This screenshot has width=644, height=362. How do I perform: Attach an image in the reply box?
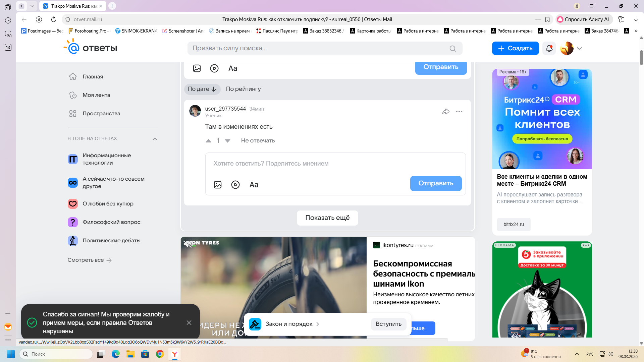coord(218,185)
